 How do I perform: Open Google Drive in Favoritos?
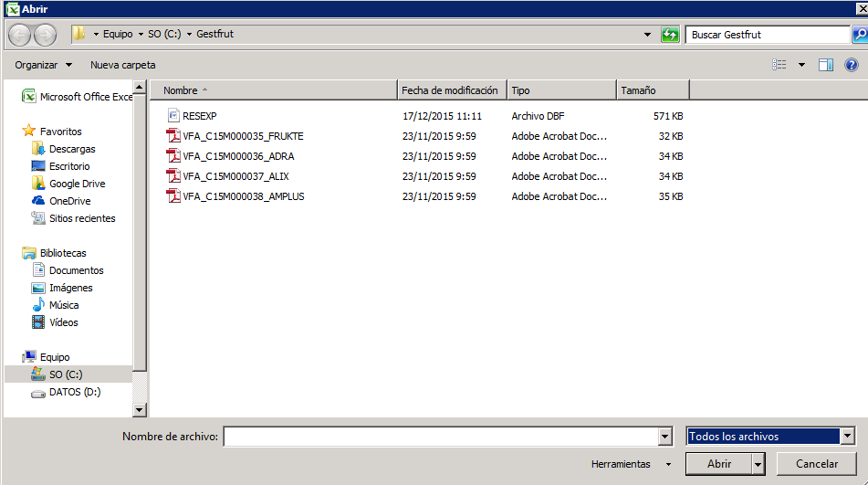click(x=77, y=184)
